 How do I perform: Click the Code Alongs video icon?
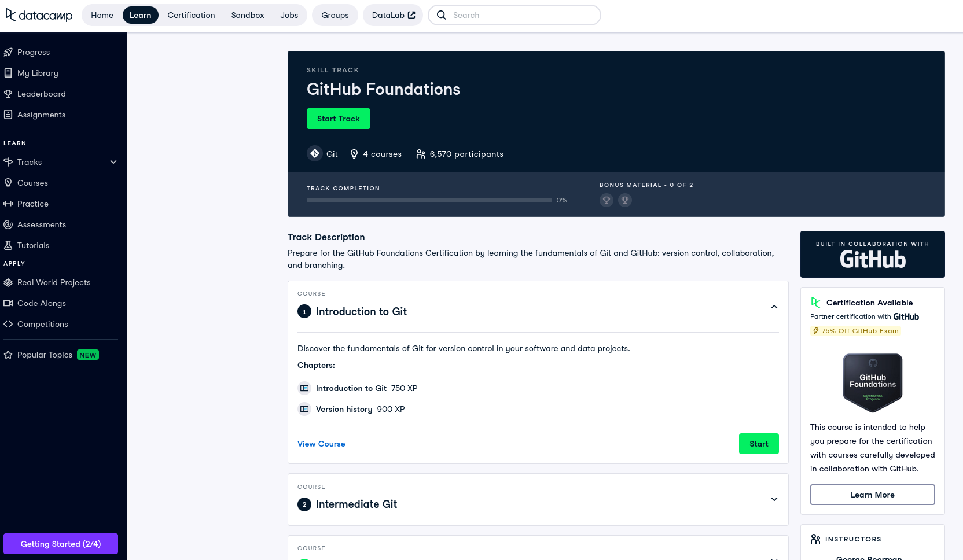click(8, 303)
